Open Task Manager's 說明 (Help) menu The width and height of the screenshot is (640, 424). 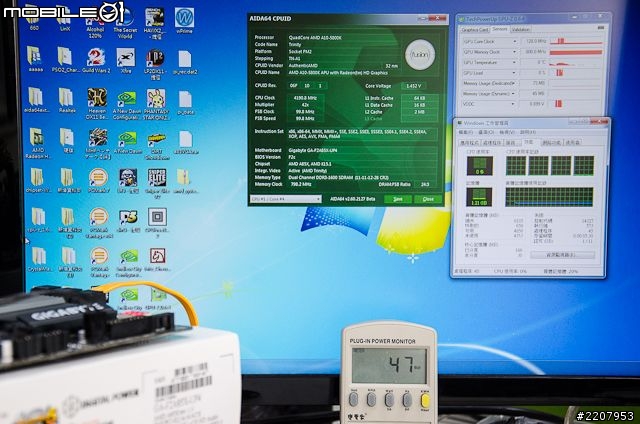coord(528,132)
